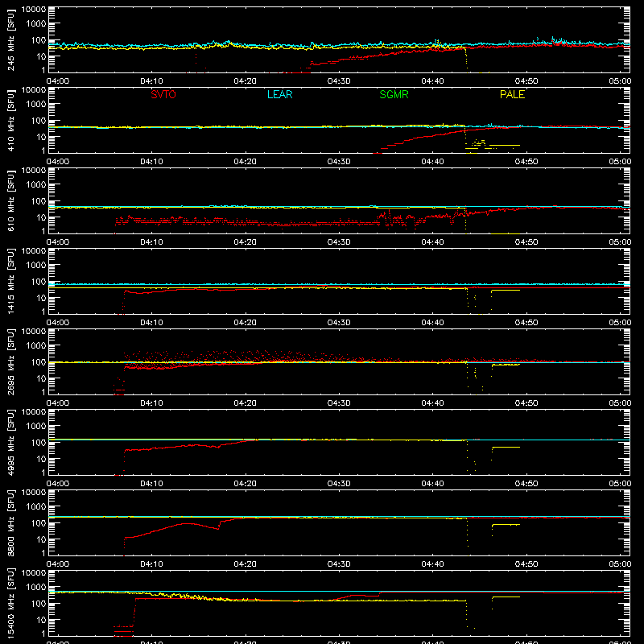Select the '410 MHz [SFU]' axis label
644x644 pixels.
10,120
